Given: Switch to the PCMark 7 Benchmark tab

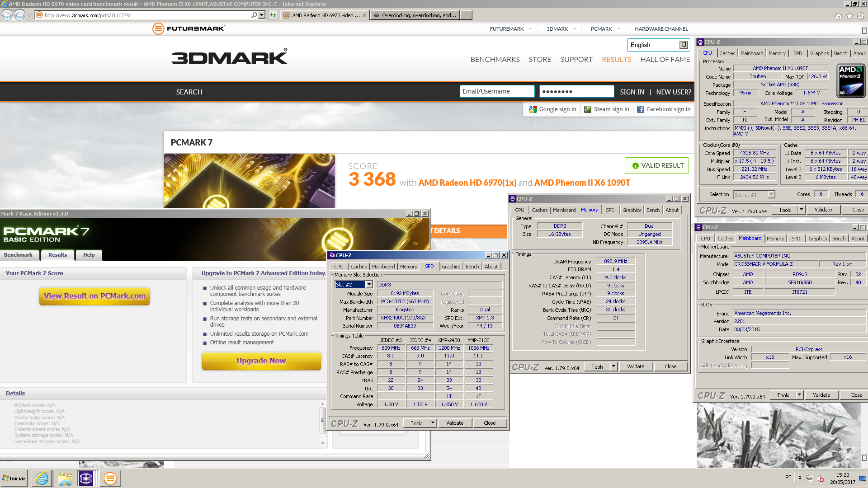Looking at the screenshot, I should (18, 255).
